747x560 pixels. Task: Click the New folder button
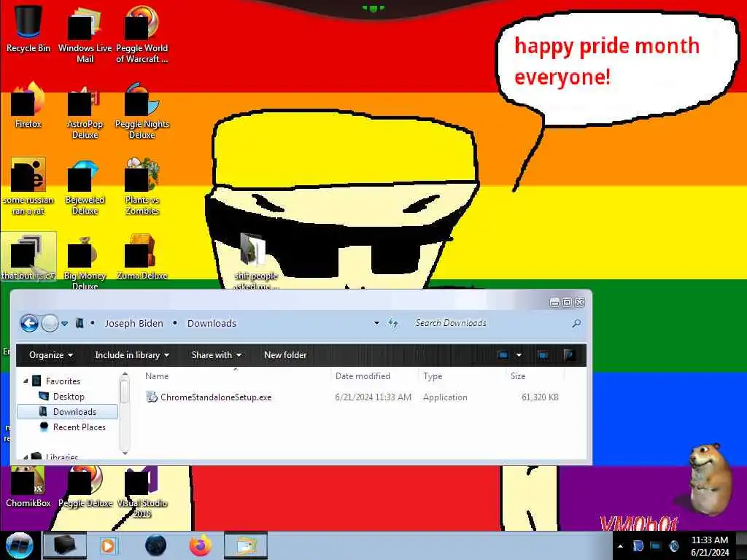tap(285, 355)
